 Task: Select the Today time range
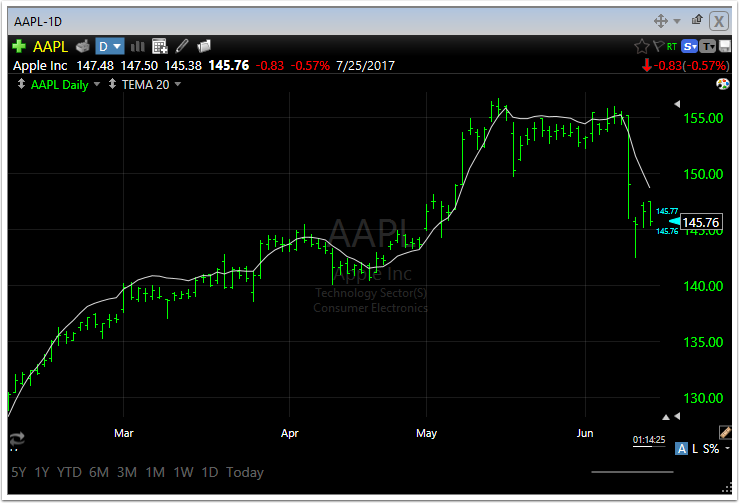click(x=245, y=472)
